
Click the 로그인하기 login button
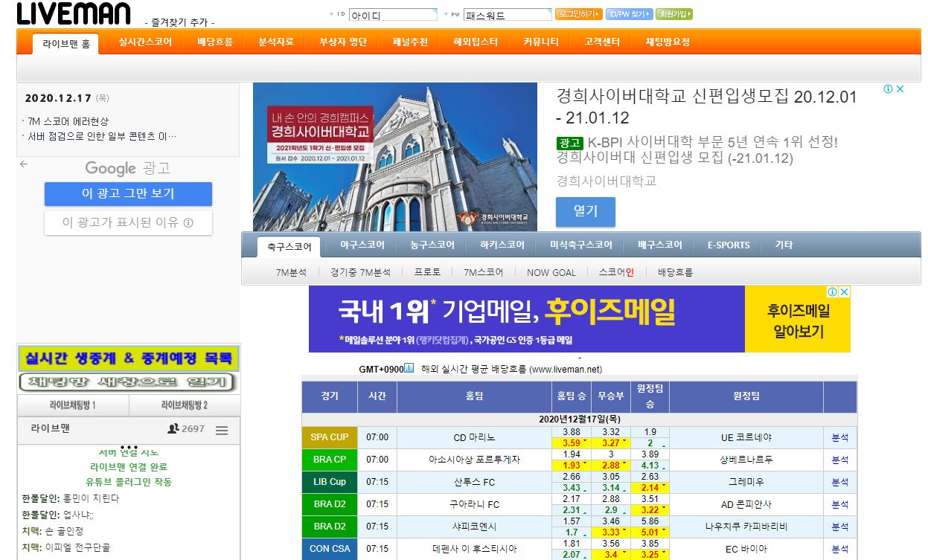(578, 14)
